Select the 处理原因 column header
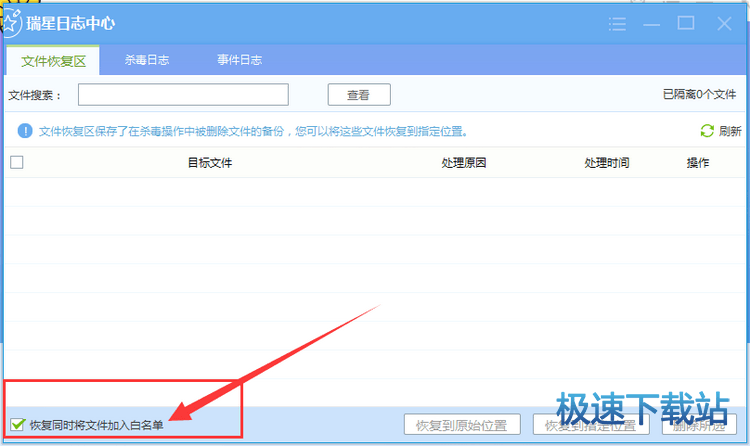Image resolution: width=750 pixels, height=446 pixels. 463,163
